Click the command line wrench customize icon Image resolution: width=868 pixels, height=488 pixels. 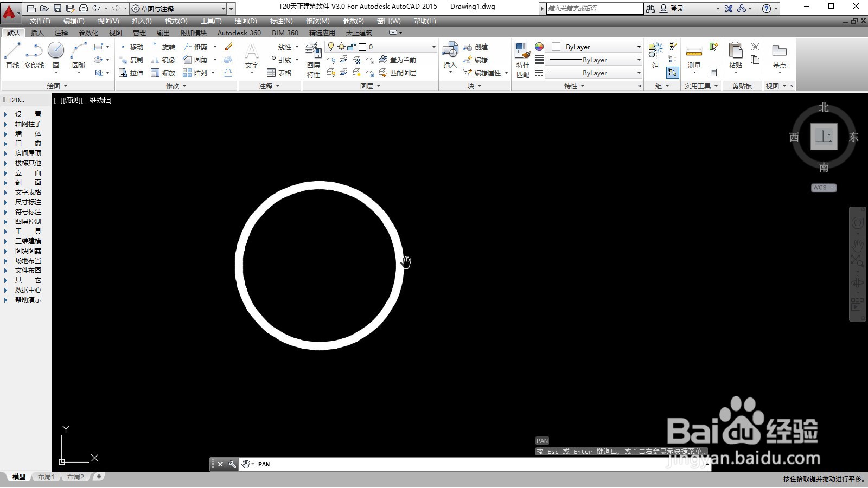pyautogui.click(x=232, y=464)
